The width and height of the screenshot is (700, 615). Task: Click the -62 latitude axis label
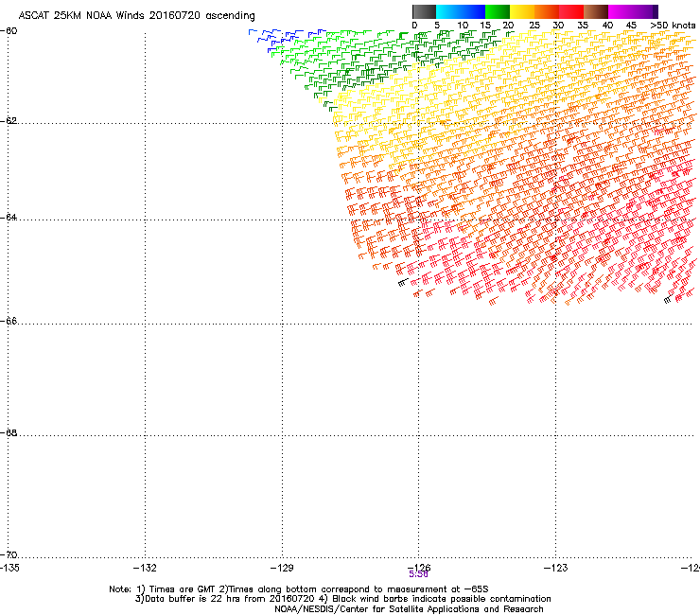pos(9,120)
